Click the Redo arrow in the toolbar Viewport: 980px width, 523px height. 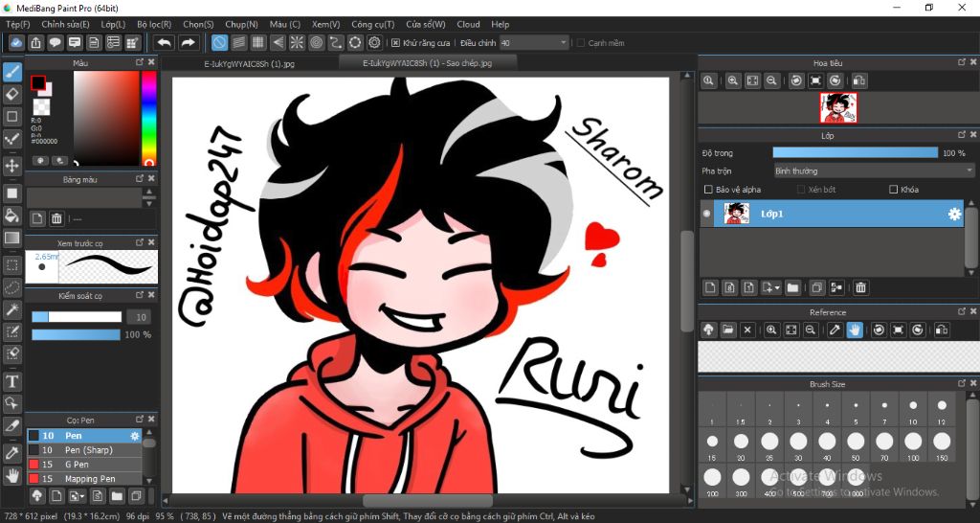tap(187, 42)
